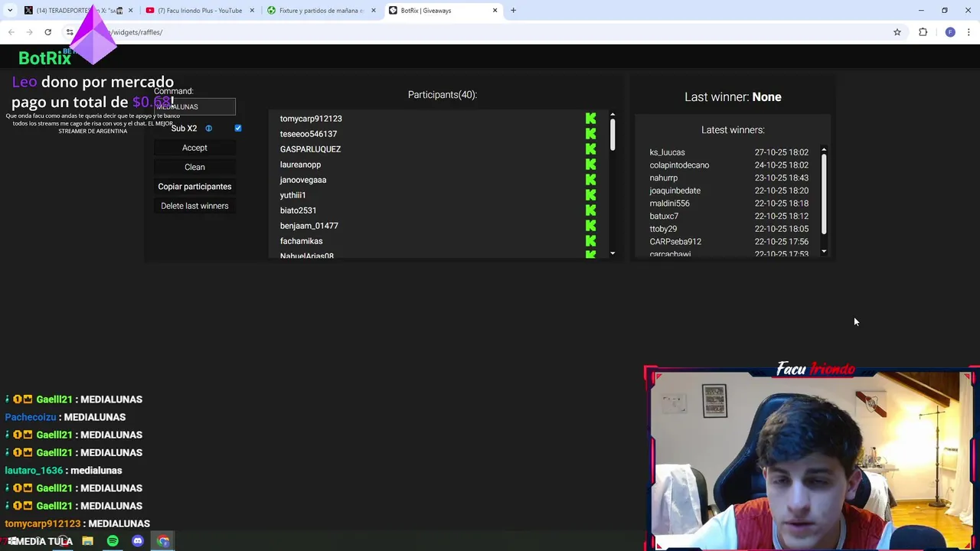Open Spotify from the taskbar
Viewport: 980px width, 551px height.
[x=113, y=541]
